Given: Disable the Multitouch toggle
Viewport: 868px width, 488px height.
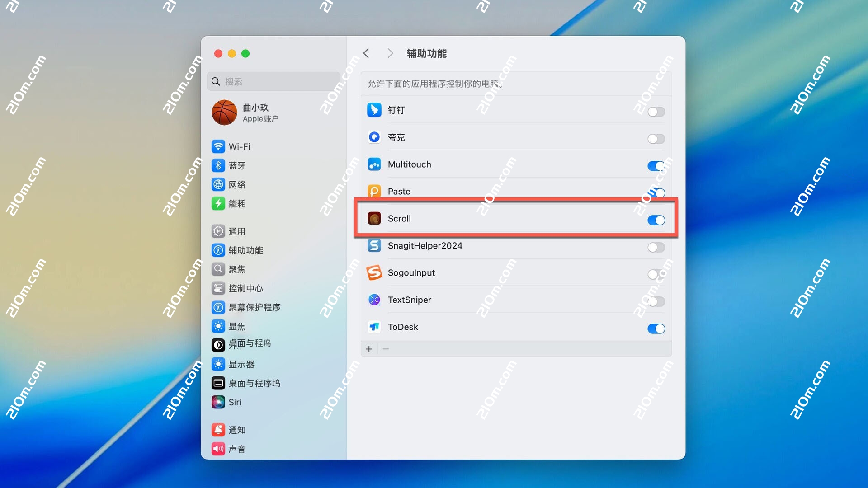Looking at the screenshot, I should click(656, 166).
